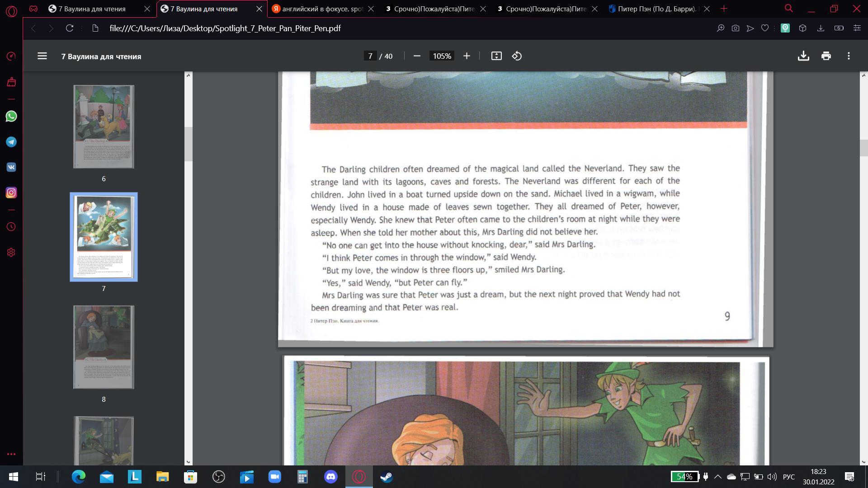
Task: Click the thumbnail panel scroll down arrow
Action: (x=189, y=462)
